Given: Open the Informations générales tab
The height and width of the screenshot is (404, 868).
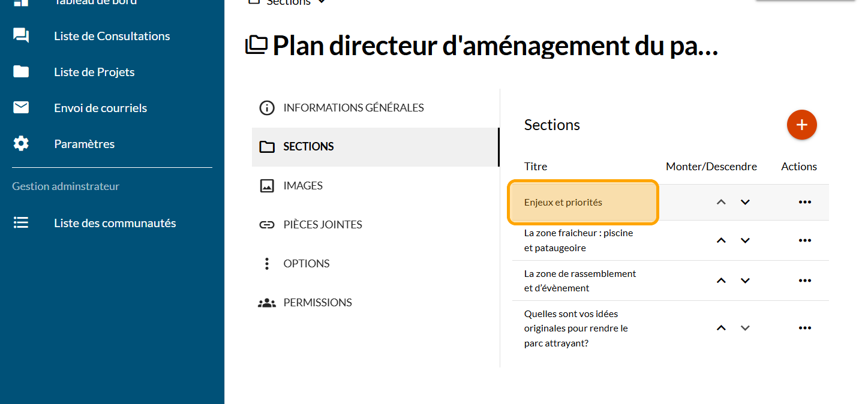Looking at the screenshot, I should coord(353,108).
